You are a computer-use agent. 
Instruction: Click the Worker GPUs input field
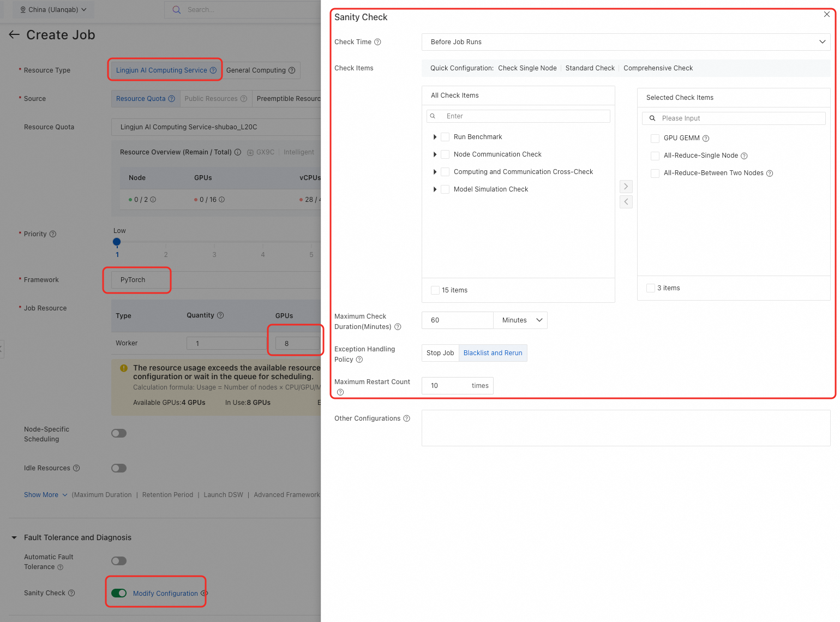coord(297,343)
